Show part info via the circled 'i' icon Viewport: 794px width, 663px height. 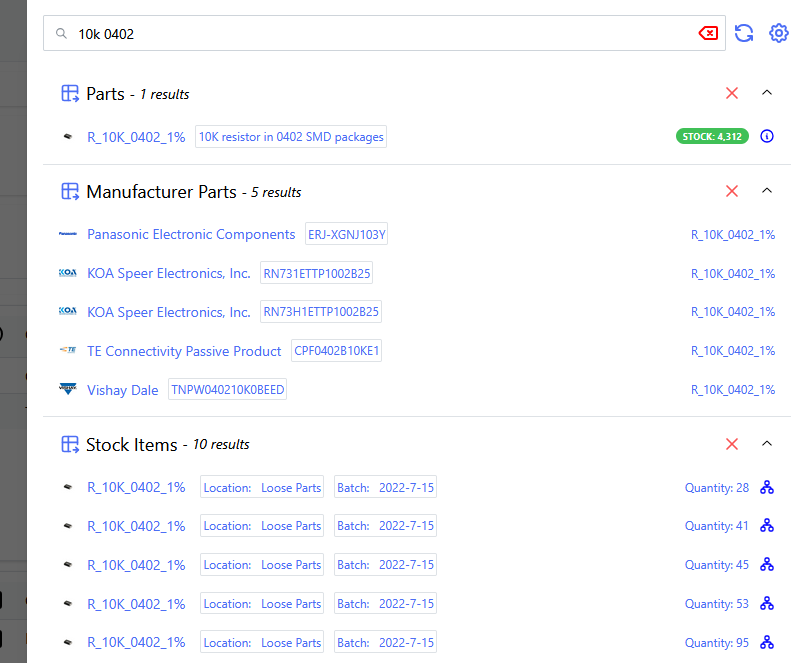pos(767,136)
